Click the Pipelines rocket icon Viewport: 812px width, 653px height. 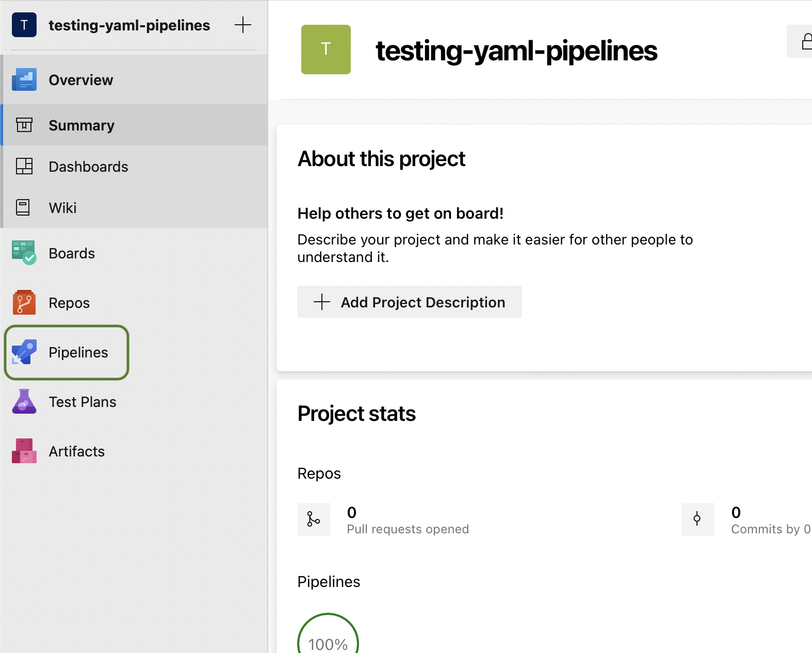pos(24,352)
